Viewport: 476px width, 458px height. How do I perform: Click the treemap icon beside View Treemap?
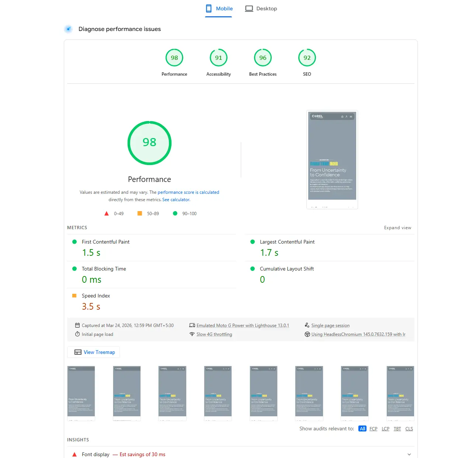click(78, 352)
